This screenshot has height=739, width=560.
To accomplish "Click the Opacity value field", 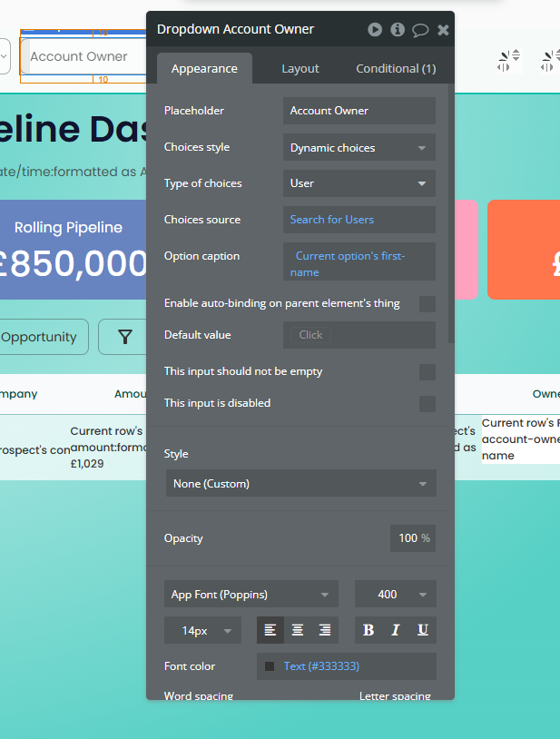I will pos(413,538).
